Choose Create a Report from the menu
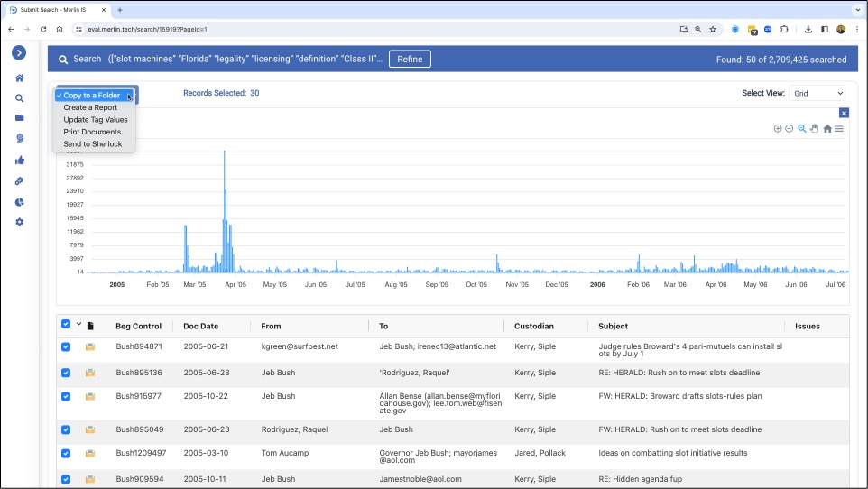Image resolution: width=868 pixels, height=489 pixels. click(90, 107)
